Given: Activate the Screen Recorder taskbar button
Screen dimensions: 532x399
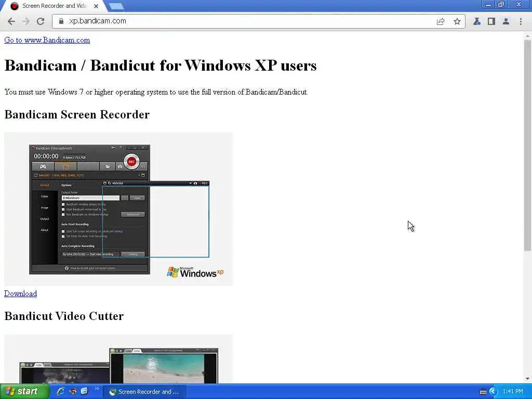Looking at the screenshot, I should (144, 392).
